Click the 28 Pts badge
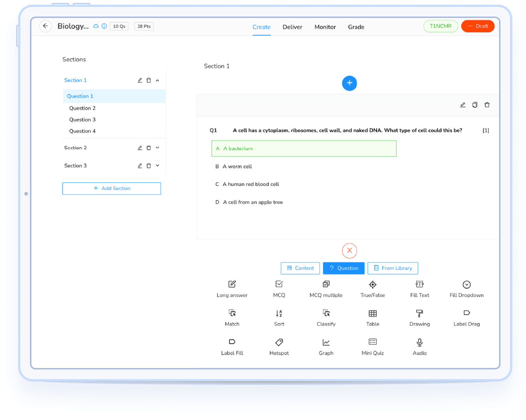This screenshot has width=526, height=420. pyautogui.click(x=144, y=26)
